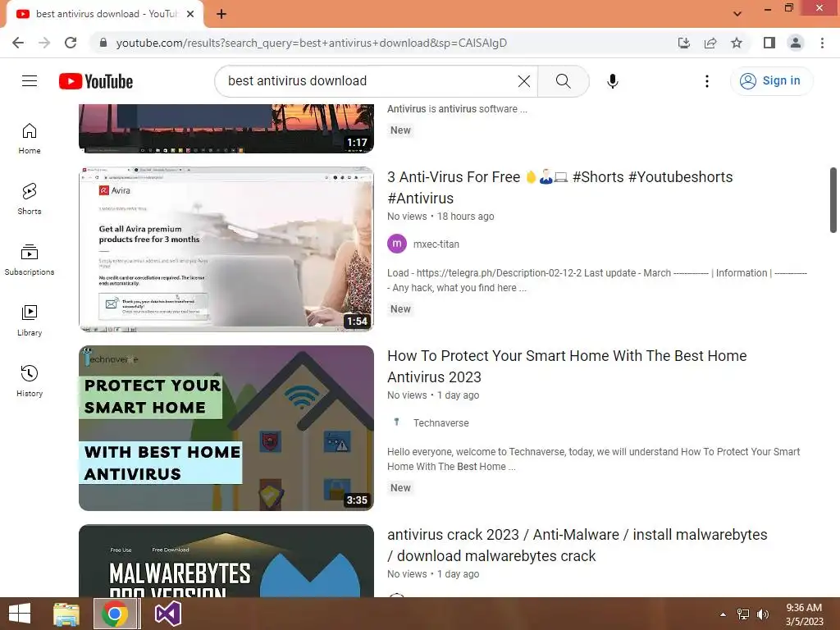
Task: Select the 'best antivirus download - YouTube' tab
Action: (x=105, y=14)
